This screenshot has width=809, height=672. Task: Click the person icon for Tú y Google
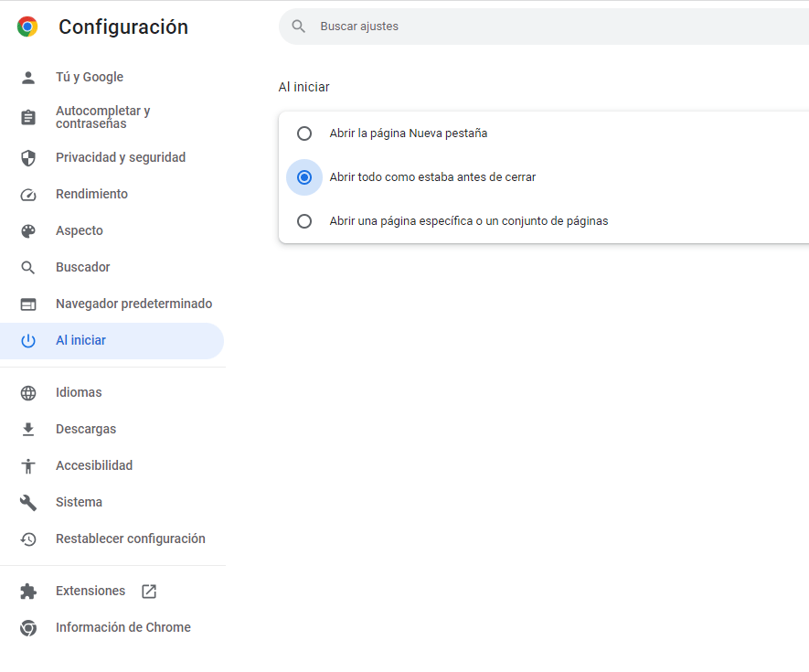(28, 78)
